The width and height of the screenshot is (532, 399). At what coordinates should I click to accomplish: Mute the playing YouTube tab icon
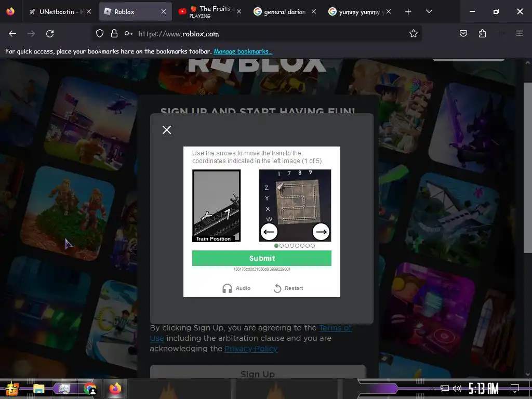182,12
